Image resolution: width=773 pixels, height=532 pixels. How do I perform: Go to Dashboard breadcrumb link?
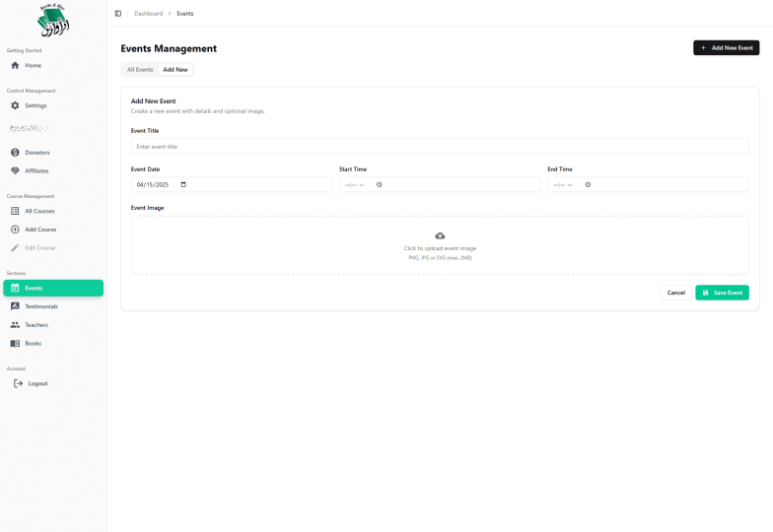pos(148,14)
